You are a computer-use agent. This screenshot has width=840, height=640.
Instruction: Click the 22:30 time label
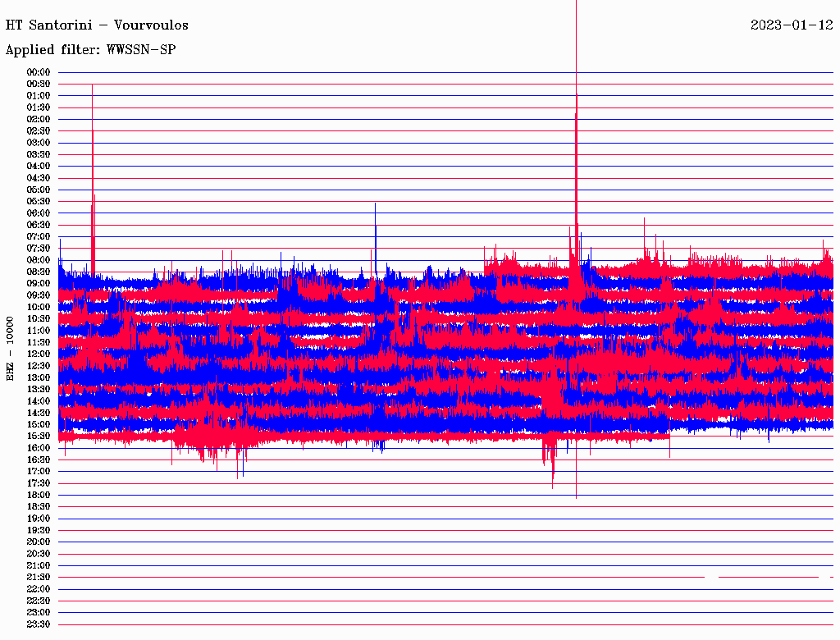[x=39, y=601]
